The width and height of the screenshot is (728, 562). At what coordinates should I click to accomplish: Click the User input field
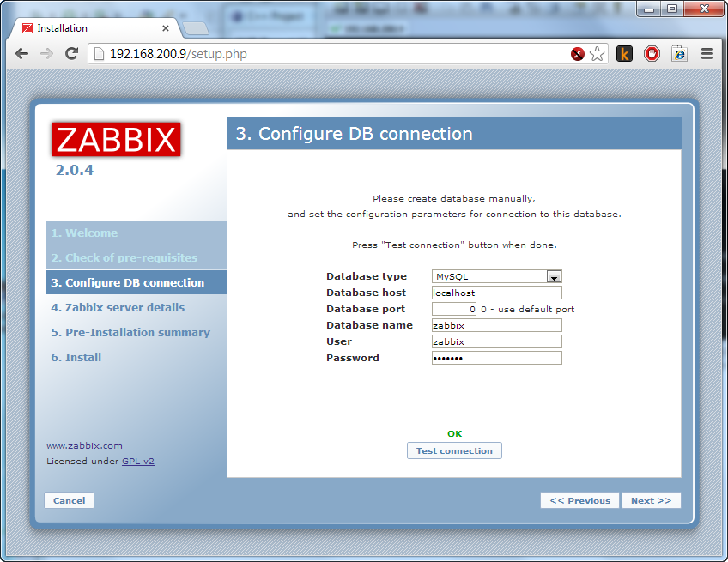click(x=497, y=341)
